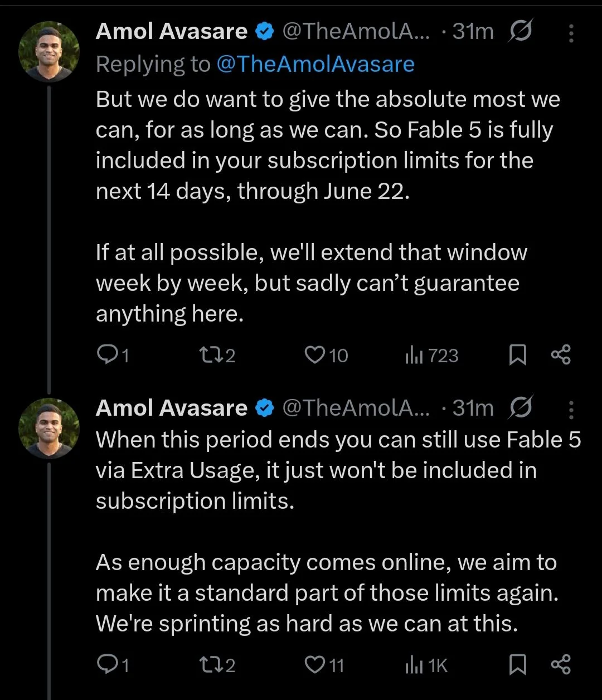Image resolution: width=602 pixels, height=700 pixels.
Task: Open Amol Avasare's avatar on first tweet
Action: point(49,52)
